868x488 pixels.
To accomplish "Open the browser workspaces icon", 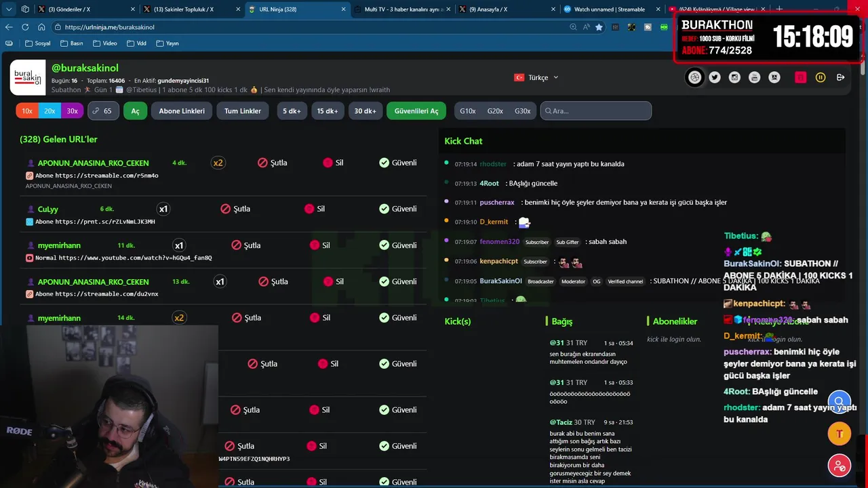I will click(25, 9).
